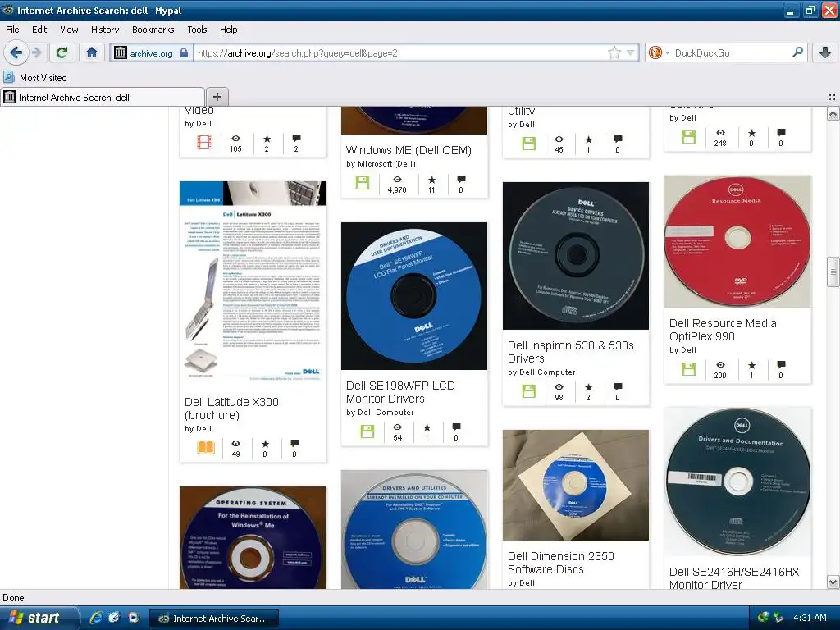Click favorites star on Inspiron 530 card
Image resolution: width=840 pixels, height=630 pixels.
click(x=588, y=387)
